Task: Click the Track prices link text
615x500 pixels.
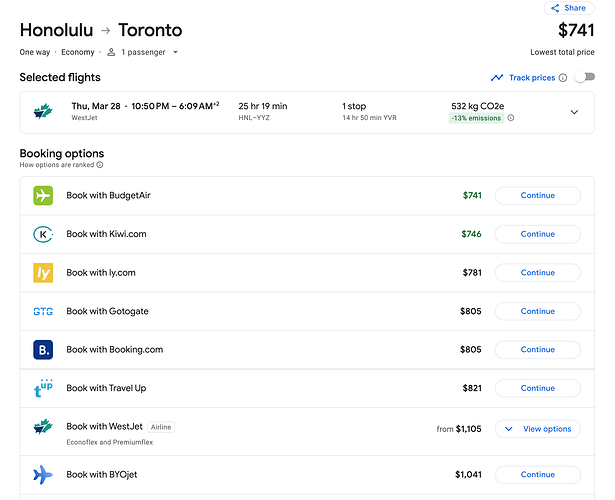Action: coord(531,78)
